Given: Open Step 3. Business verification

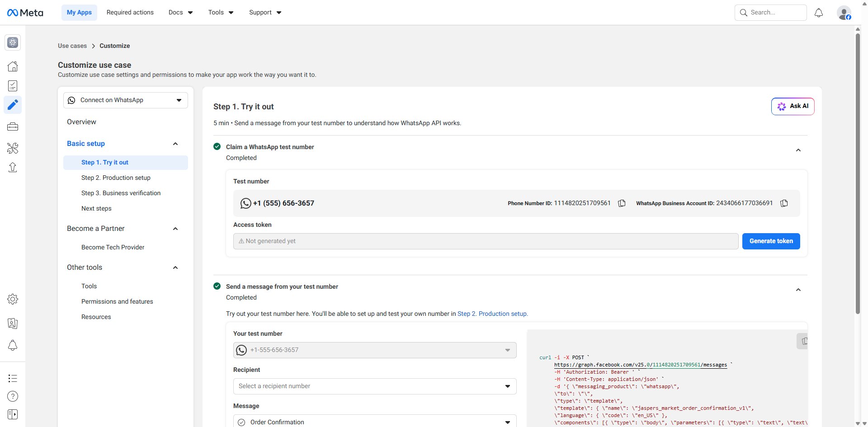Looking at the screenshot, I should 121,193.
